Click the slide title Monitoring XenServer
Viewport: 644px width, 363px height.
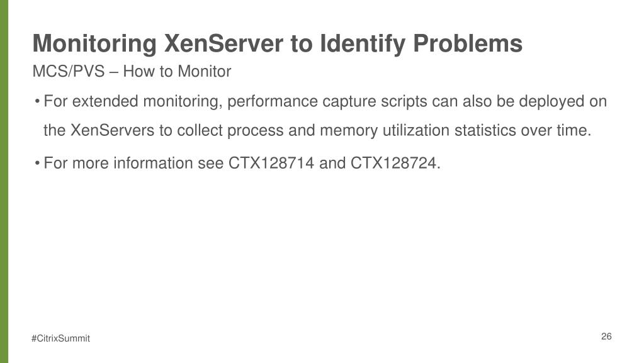pyautogui.click(x=277, y=43)
